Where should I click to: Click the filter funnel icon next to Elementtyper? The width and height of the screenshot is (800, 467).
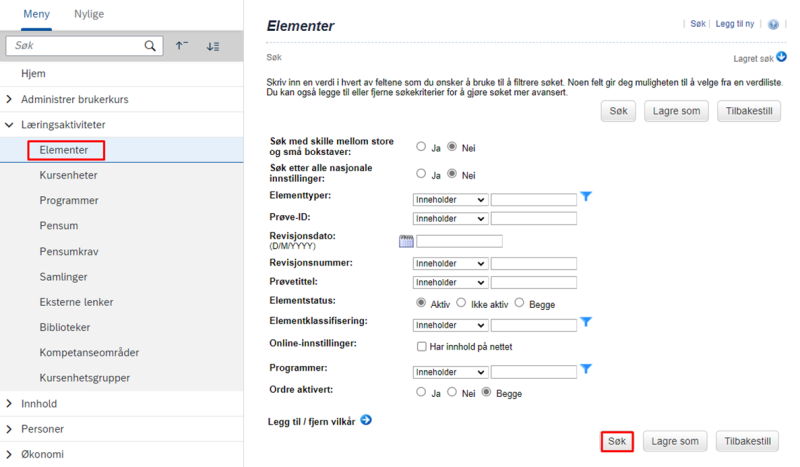586,196
